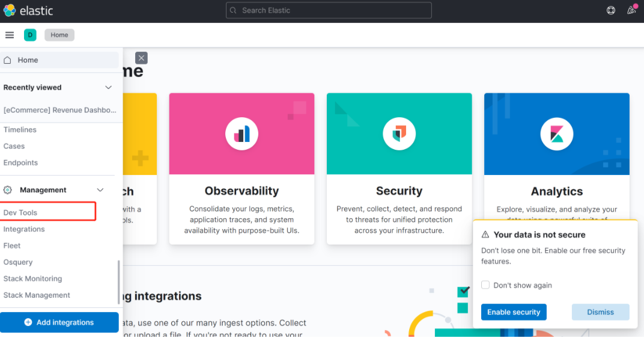Check the Don't show again box
Screen dimensions: 644x344
(485, 285)
